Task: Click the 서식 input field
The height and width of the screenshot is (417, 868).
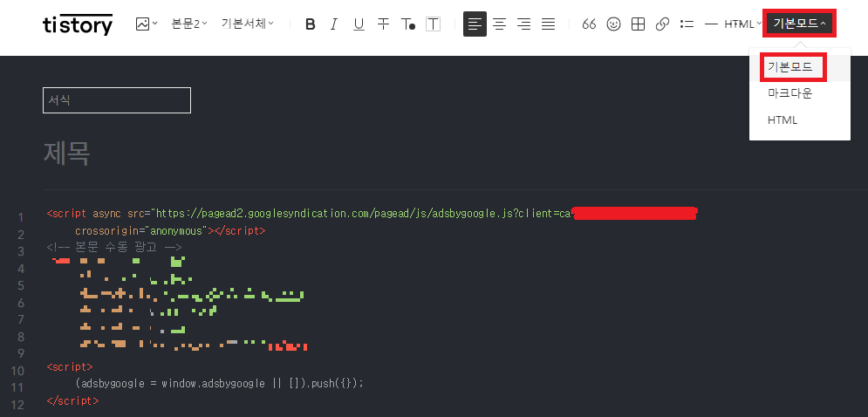Action: point(117,100)
